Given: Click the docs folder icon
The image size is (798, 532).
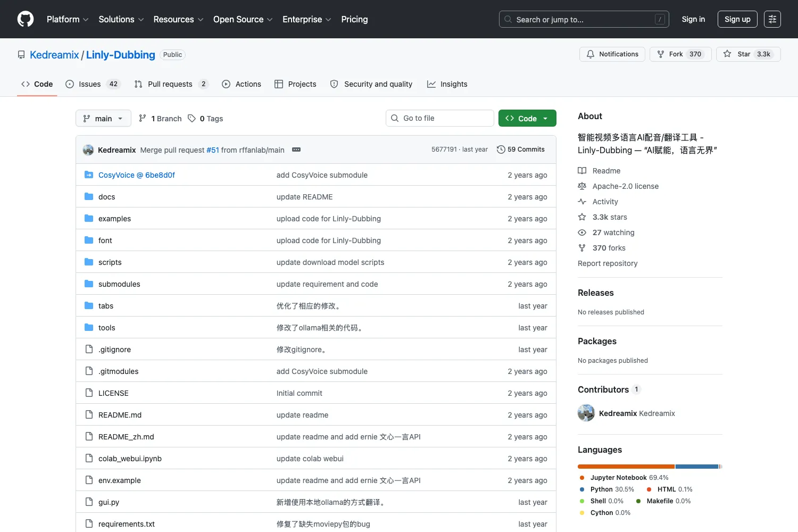Looking at the screenshot, I should 89,197.
